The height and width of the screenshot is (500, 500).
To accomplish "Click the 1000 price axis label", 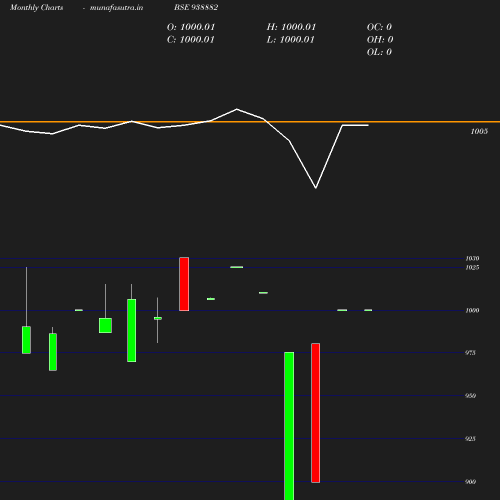I will tap(472, 310).
